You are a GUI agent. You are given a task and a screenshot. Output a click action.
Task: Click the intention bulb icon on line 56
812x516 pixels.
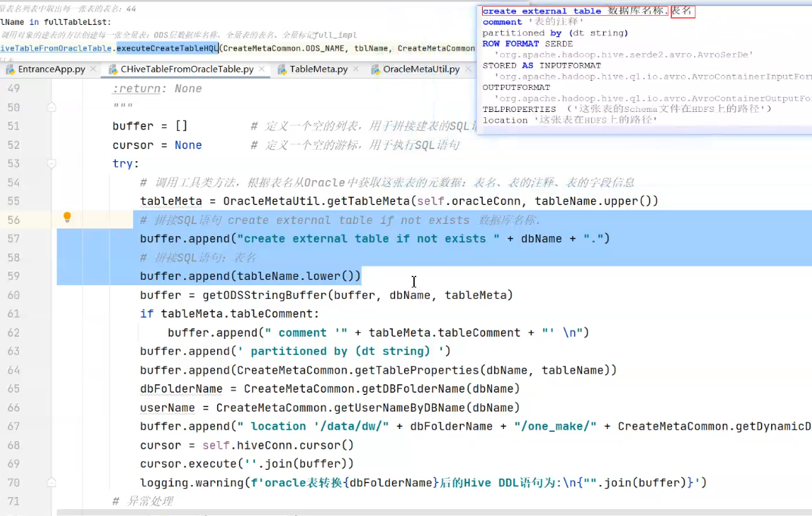[67, 217]
